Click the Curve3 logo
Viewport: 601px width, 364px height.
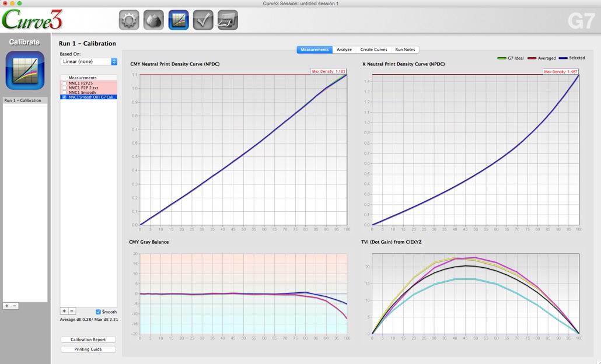(32, 17)
